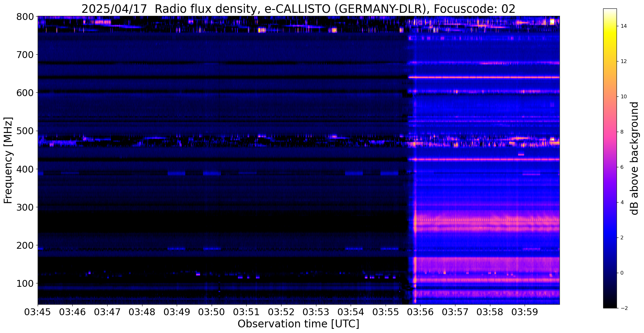Click the 200 frequency tick label
Image resolution: width=644 pixels, height=333 pixels.
pyautogui.click(x=26, y=245)
